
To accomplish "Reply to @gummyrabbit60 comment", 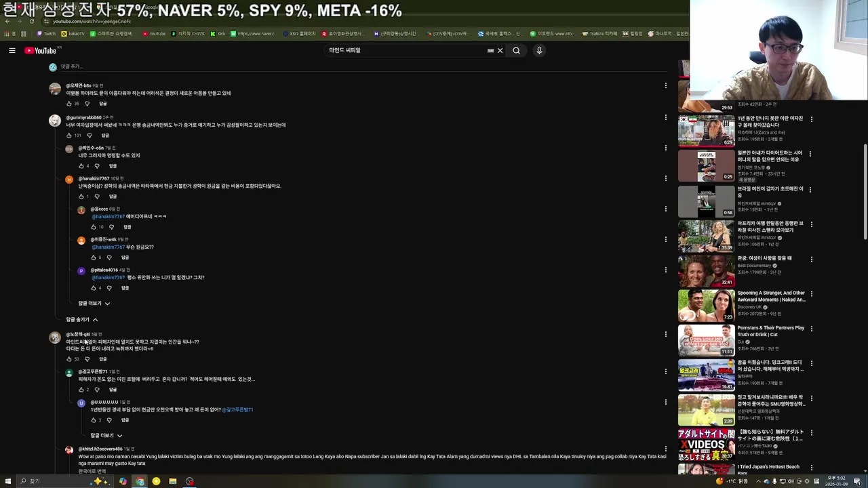I will pos(105,136).
